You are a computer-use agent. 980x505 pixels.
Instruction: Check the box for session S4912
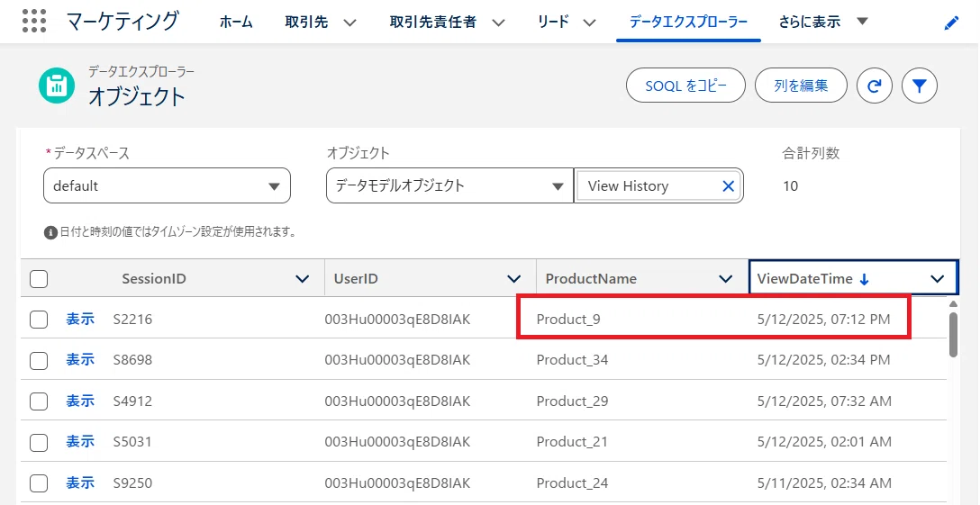pos(39,401)
